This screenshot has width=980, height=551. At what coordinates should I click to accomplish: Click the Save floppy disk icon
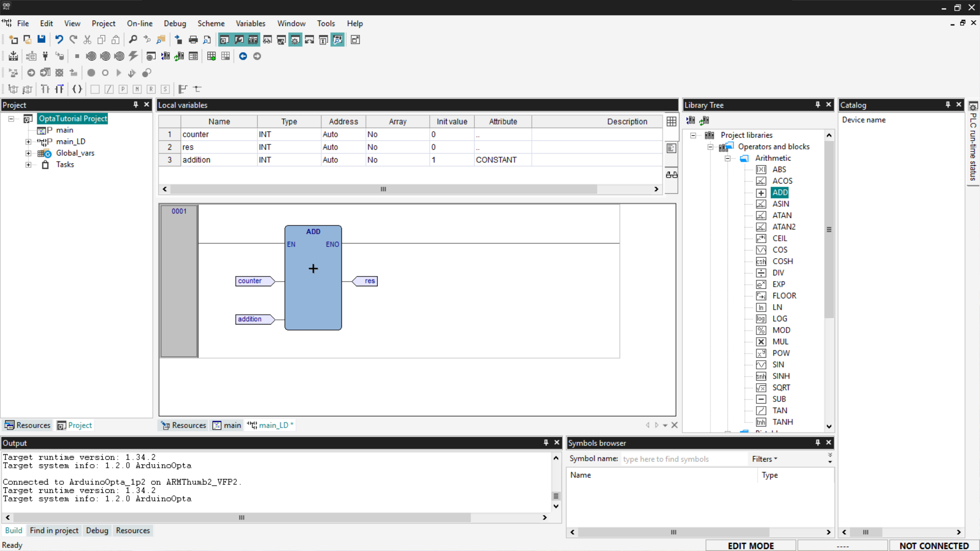tap(41, 40)
